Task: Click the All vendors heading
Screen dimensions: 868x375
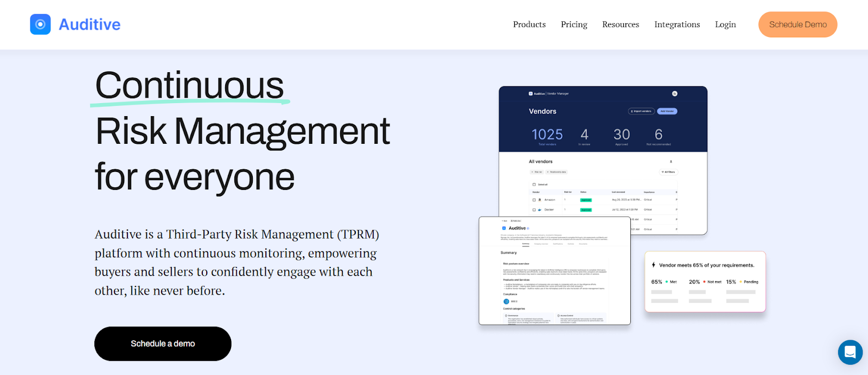Action: 540,162
